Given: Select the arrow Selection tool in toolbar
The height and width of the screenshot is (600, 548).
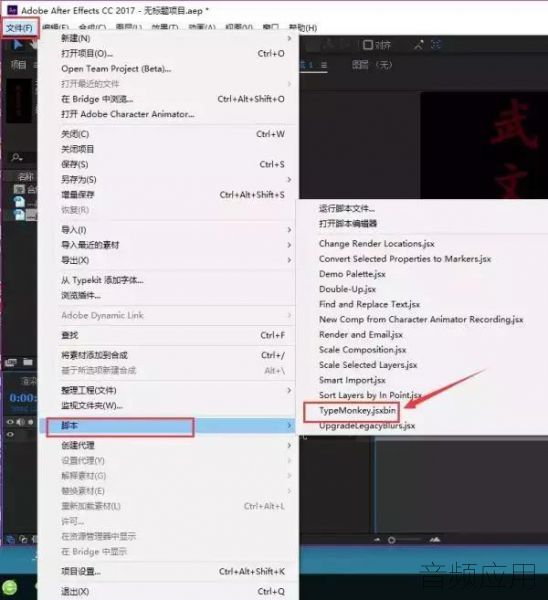Looking at the screenshot, I should coord(17,45).
